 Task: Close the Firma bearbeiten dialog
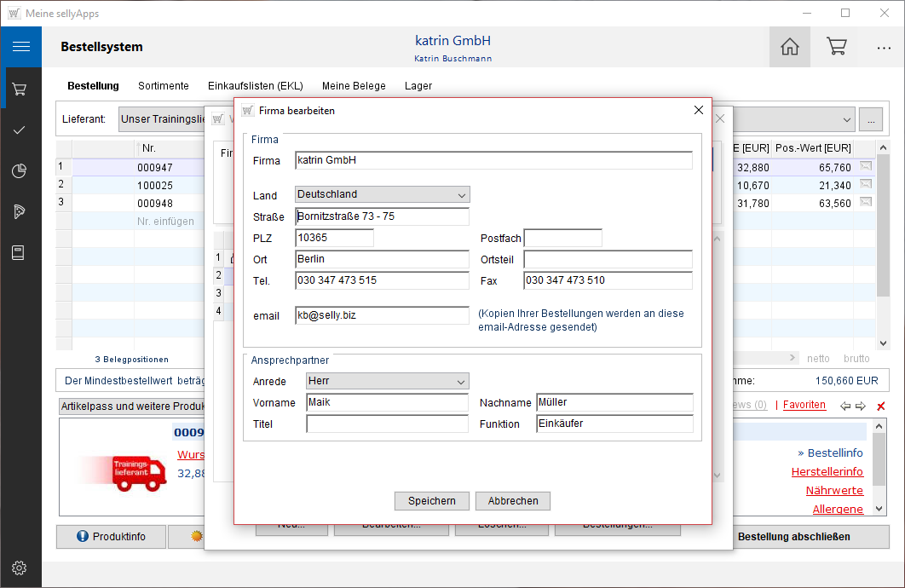(699, 111)
